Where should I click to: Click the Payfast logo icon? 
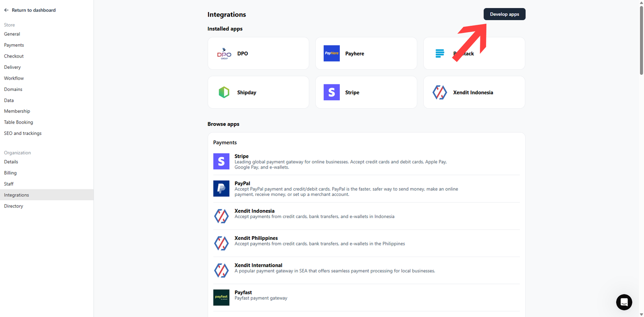pyautogui.click(x=221, y=298)
